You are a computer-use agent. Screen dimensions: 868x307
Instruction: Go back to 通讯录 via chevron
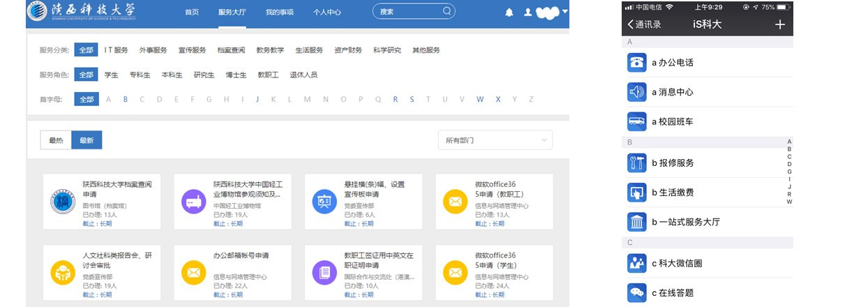point(631,25)
